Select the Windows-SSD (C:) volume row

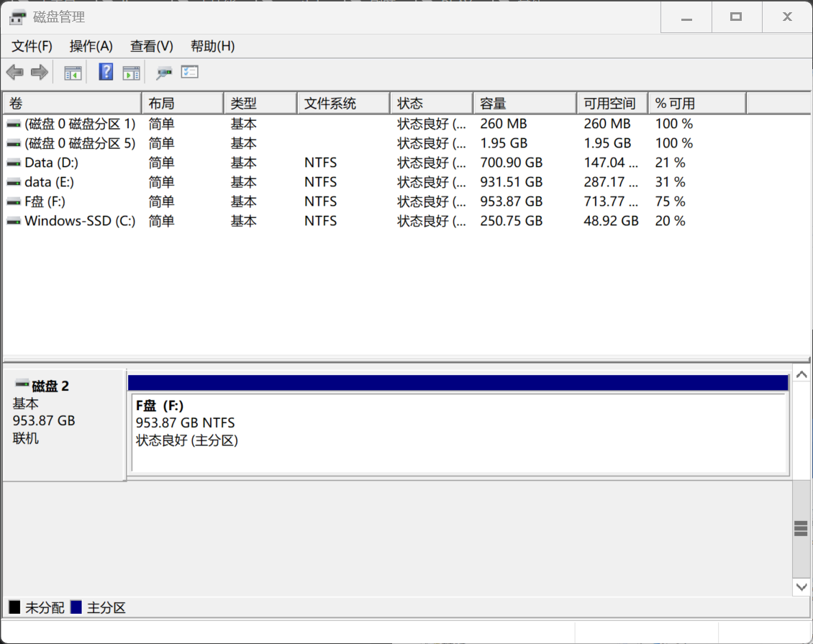[79, 221]
